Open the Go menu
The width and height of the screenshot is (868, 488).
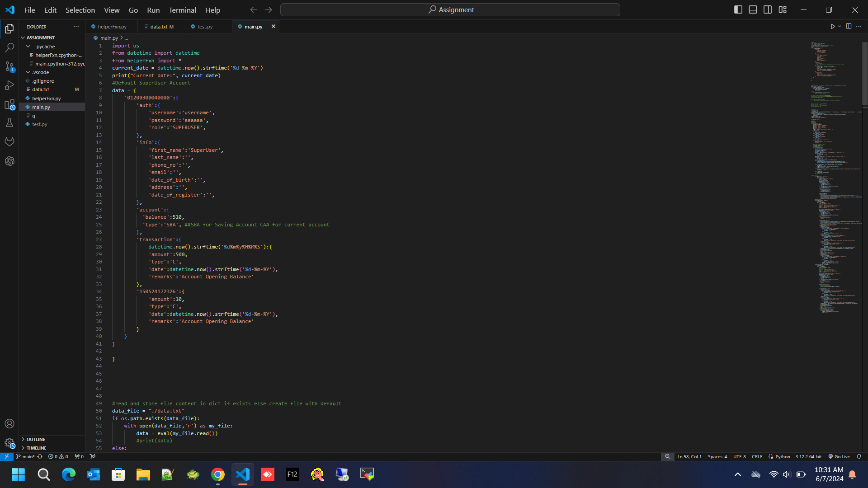[x=133, y=10]
